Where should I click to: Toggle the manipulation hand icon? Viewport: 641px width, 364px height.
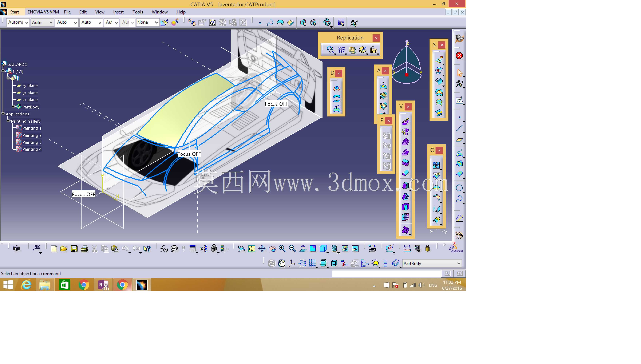coord(282,263)
